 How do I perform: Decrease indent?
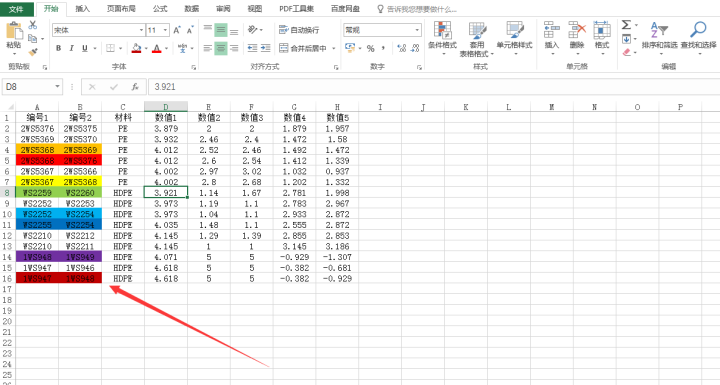(252, 48)
